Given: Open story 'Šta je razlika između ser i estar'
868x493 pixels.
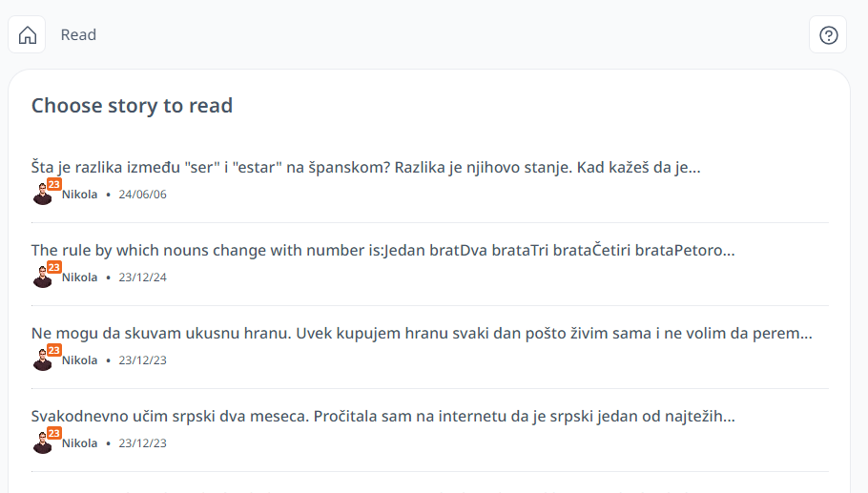Looking at the screenshot, I should [366, 167].
